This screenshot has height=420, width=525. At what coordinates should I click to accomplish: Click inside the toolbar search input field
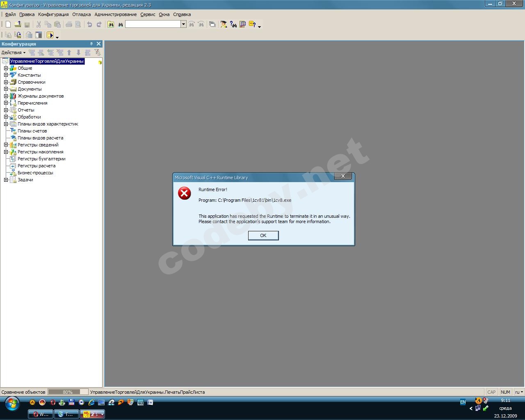point(153,24)
